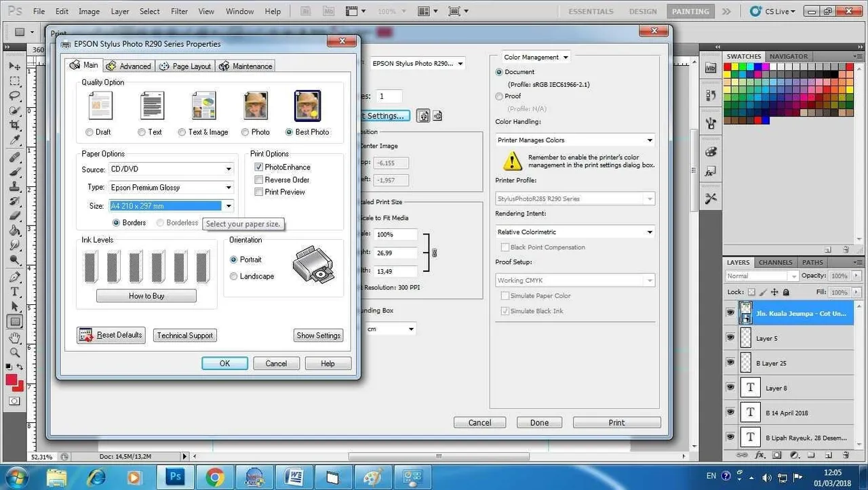This screenshot has height=490, width=868.
Task: Open the paper Source dropdown
Action: [229, 169]
